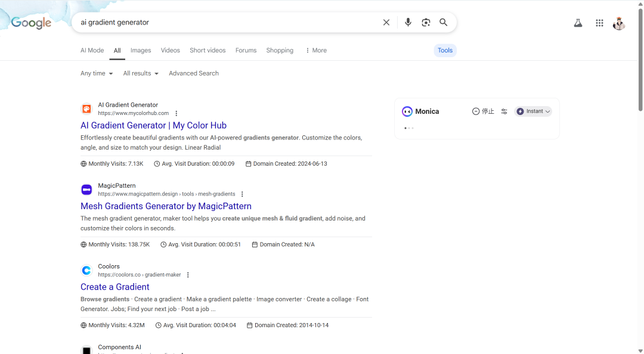This screenshot has height=354, width=644.
Task: Switch to the Images tab
Action: [x=141, y=50]
